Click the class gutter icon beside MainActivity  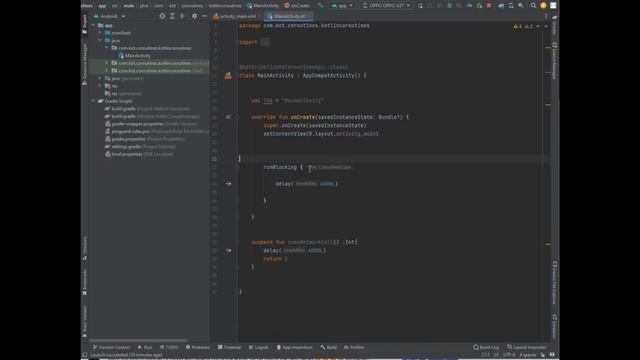coord(228,76)
